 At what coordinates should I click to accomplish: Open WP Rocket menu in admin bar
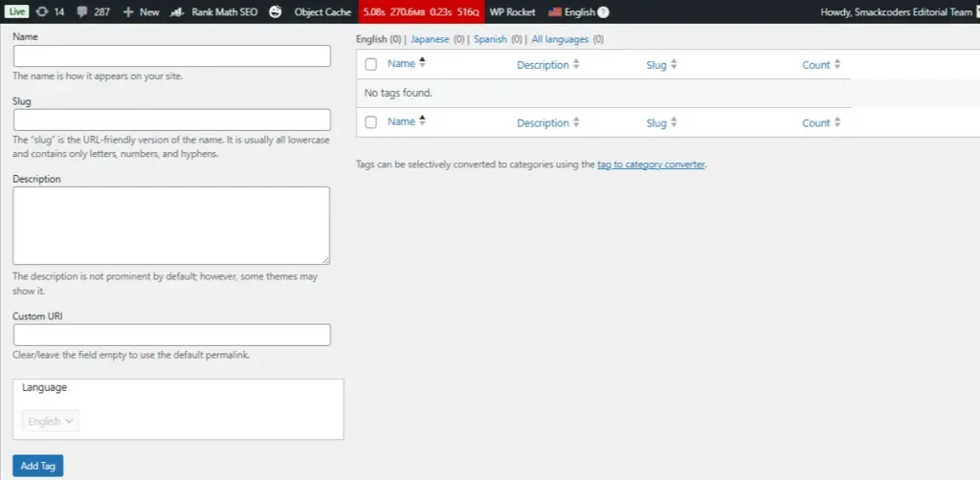[512, 12]
